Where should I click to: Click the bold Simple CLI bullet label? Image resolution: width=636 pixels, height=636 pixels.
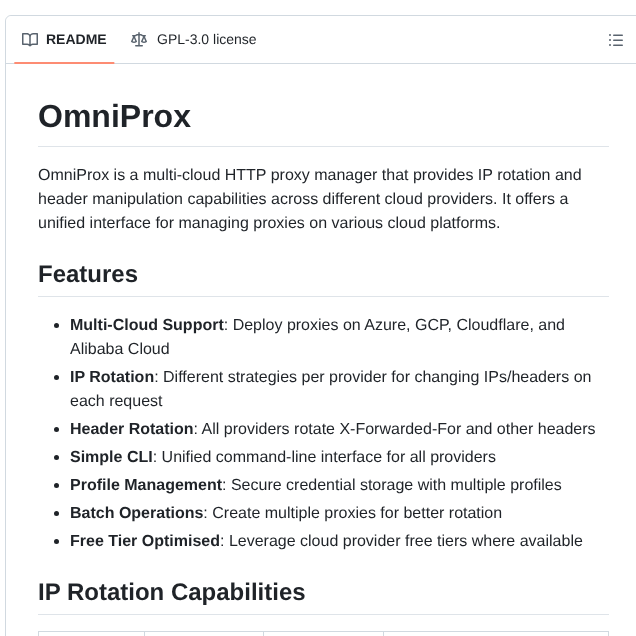(x=111, y=457)
